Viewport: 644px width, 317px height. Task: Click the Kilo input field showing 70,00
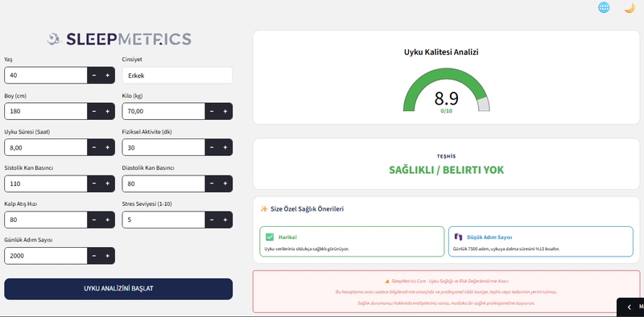point(164,111)
